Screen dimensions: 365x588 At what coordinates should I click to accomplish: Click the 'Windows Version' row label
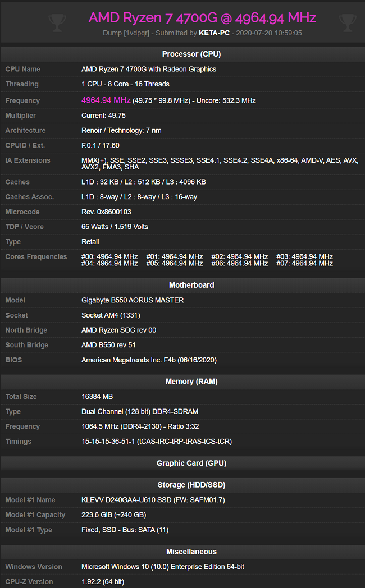(x=34, y=567)
